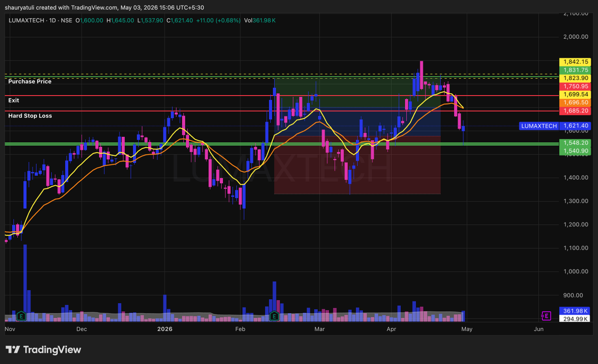Click the Nov label on the time axis
The height and width of the screenshot is (364, 598).
pyautogui.click(x=9, y=329)
